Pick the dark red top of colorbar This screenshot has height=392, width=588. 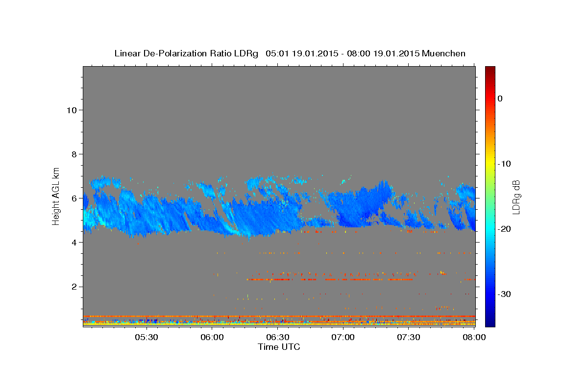pyautogui.click(x=490, y=70)
